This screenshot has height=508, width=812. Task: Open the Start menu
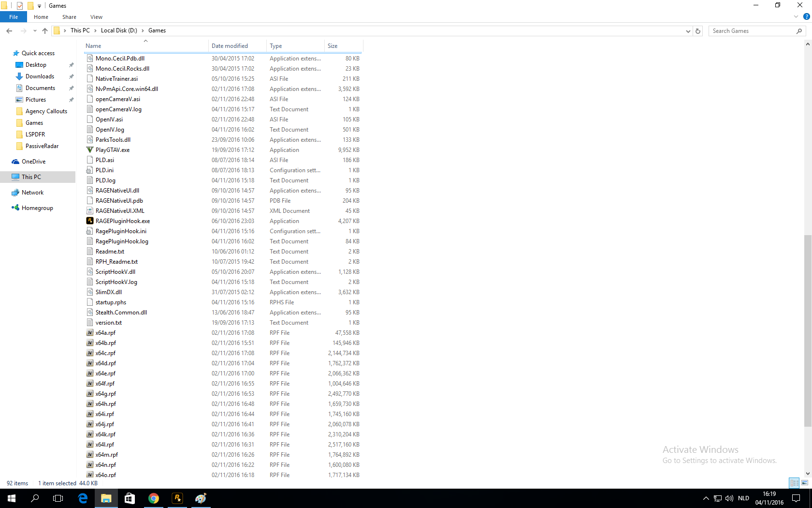click(12, 498)
